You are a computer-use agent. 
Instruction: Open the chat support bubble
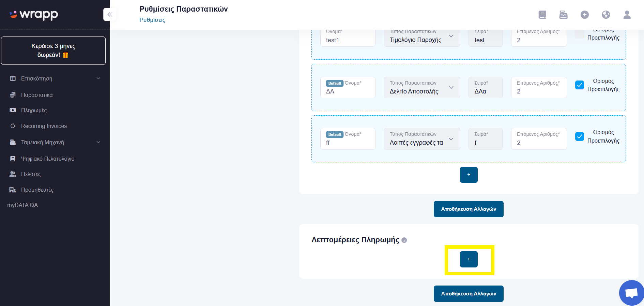tap(631, 293)
